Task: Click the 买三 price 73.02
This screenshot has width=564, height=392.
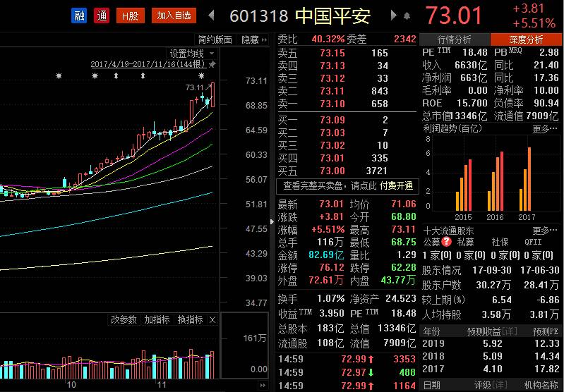Action: coord(332,145)
